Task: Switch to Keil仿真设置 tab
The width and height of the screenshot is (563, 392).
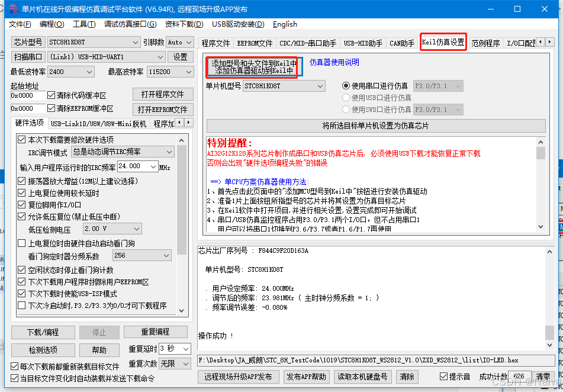Action: click(x=443, y=42)
